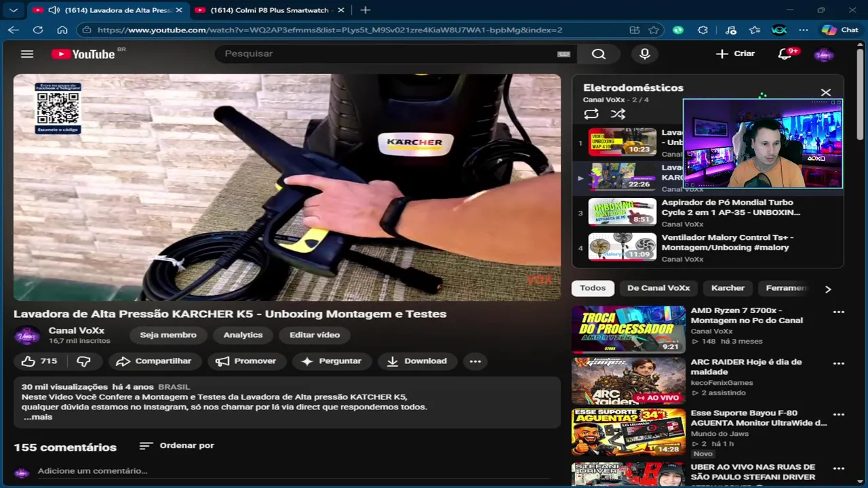Open the split screen icon in the address bar

635,30
